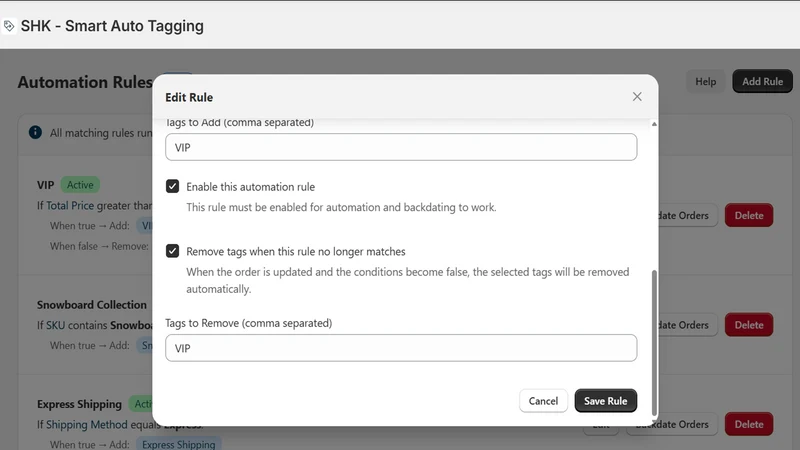Click the Express Shipping tag chip
Viewport: 800px width, 450px height.
click(x=179, y=444)
